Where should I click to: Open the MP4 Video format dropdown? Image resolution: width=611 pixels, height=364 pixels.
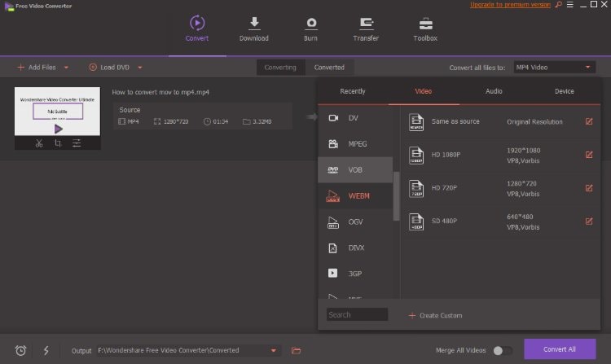tap(554, 68)
